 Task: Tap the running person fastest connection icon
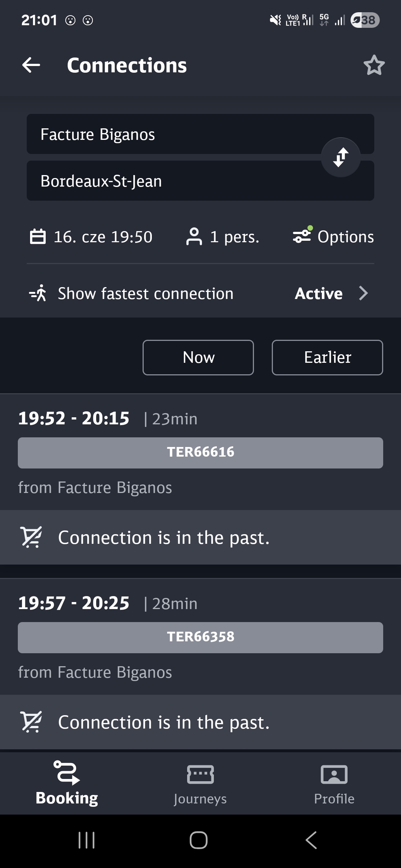click(x=38, y=293)
